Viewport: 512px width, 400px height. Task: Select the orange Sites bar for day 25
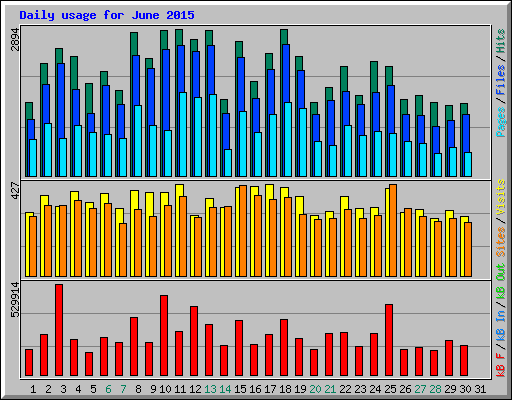pos(393,230)
